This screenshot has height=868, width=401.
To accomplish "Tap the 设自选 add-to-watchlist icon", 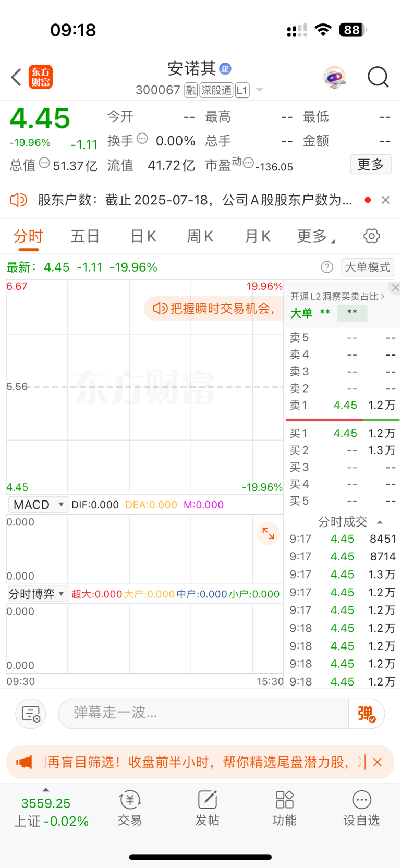I will [x=361, y=809].
